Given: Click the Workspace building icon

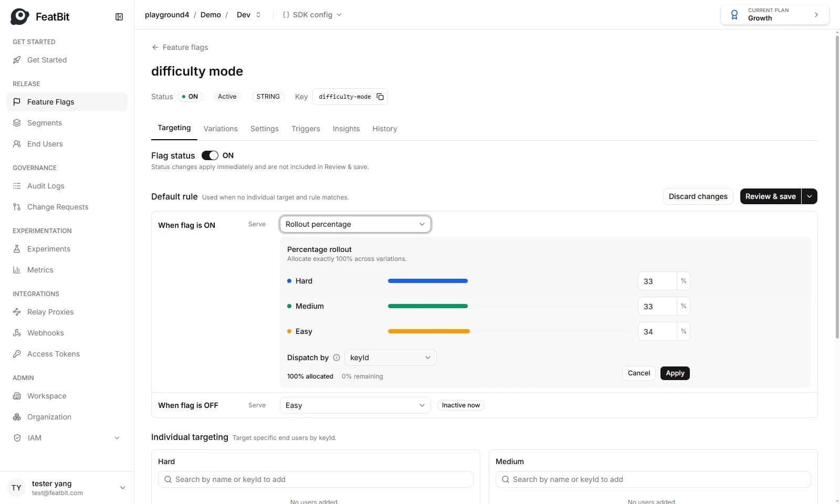Looking at the screenshot, I should (17, 396).
